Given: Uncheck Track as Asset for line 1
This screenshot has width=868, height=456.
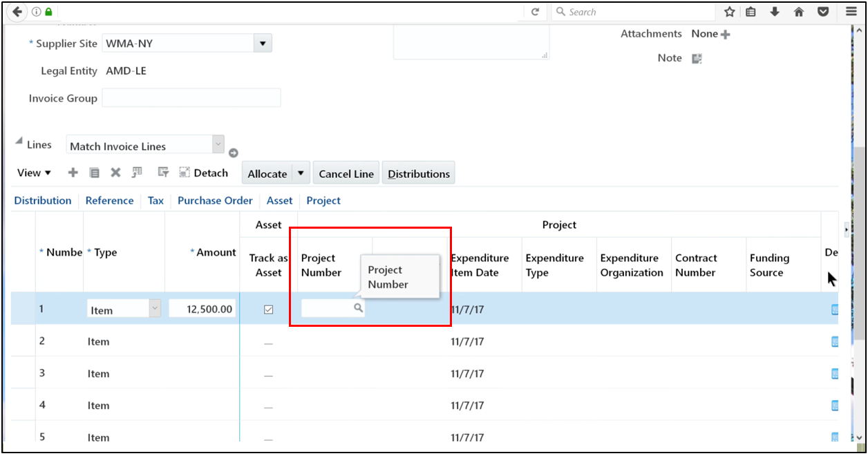Looking at the screenshot, I should click(268, 310).
